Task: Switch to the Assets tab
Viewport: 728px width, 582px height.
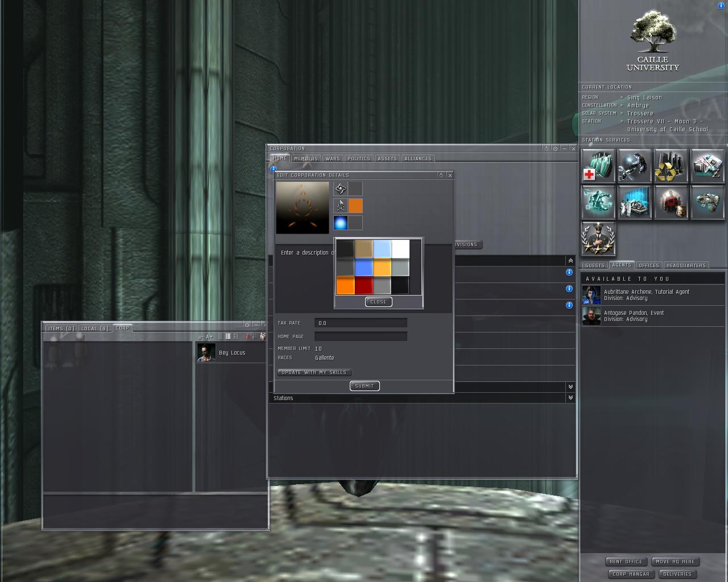Action: [387, 159]
